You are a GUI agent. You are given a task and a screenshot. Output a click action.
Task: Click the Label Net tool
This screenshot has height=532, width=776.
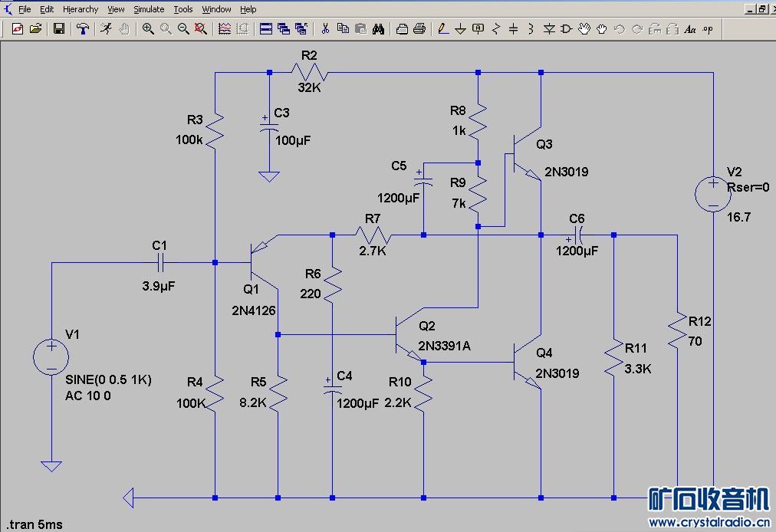coord(478,29)
